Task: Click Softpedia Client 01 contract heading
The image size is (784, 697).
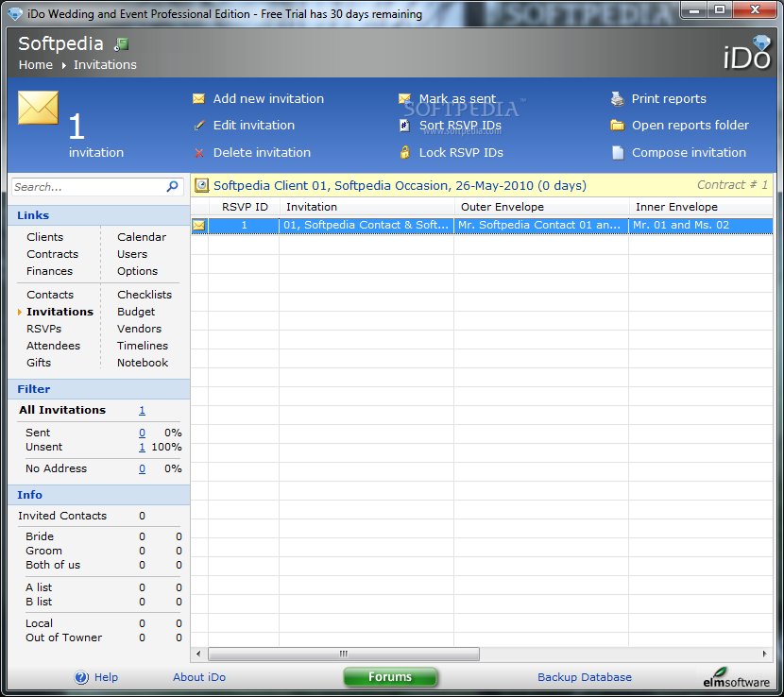Action: [400, 186]
